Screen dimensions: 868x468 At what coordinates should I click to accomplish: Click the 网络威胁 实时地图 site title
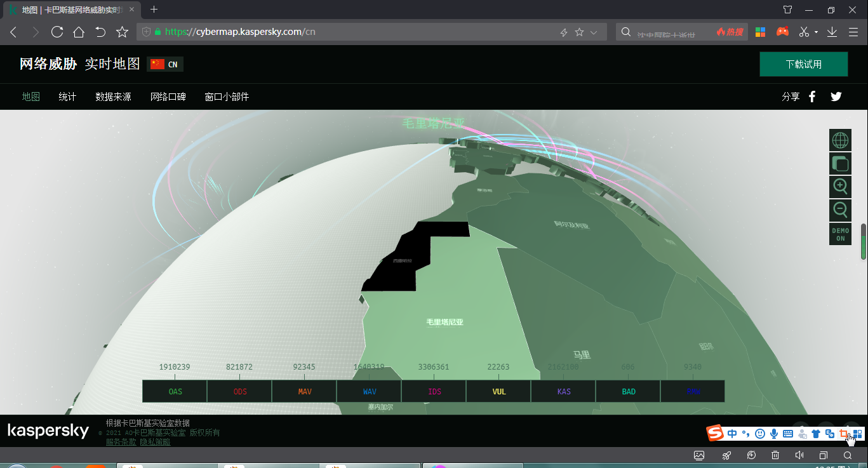click(x=79, y=64)
